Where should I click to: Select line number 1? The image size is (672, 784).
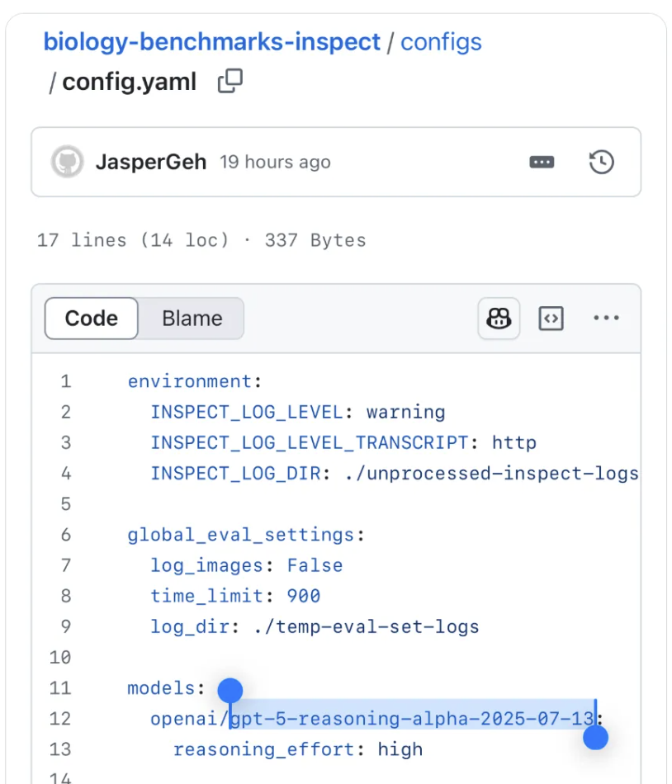(66, 381)
